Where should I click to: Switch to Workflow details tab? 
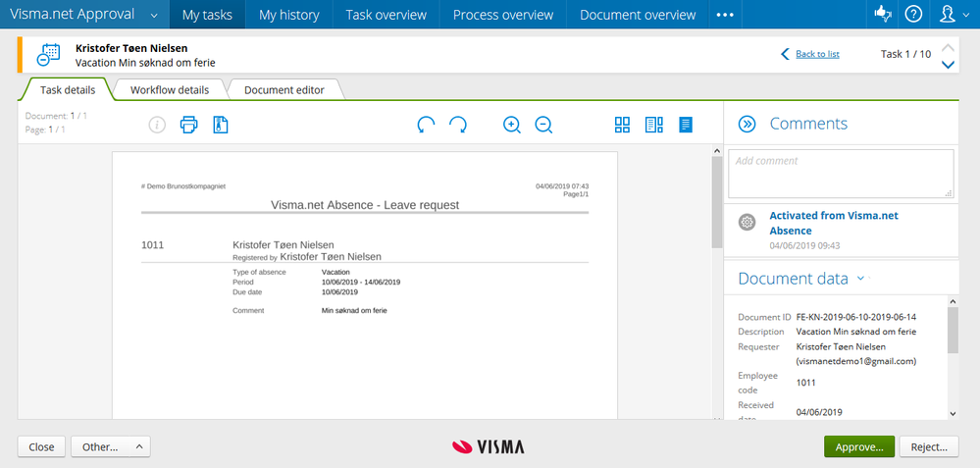(170, 89)
